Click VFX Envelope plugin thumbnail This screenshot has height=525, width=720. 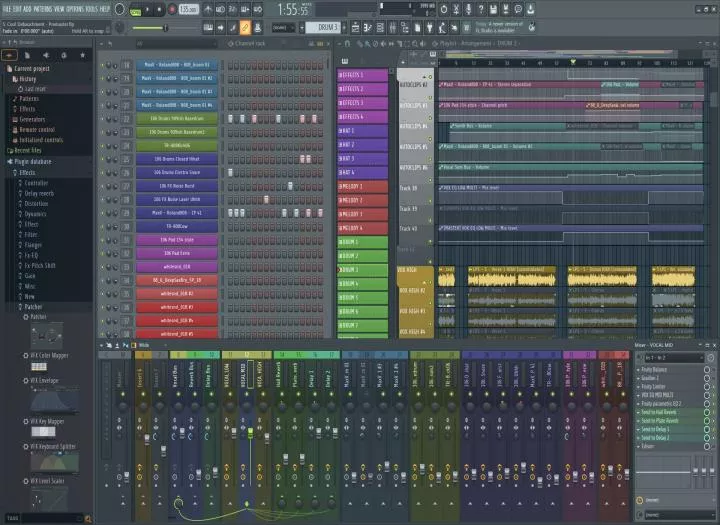[x=54, y=400]
